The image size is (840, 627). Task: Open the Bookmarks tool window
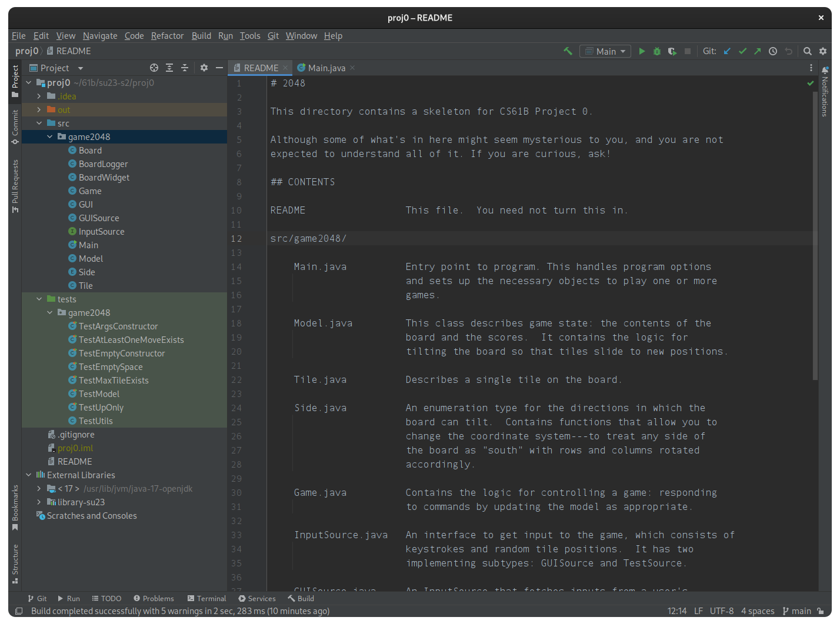coord(15,507)
